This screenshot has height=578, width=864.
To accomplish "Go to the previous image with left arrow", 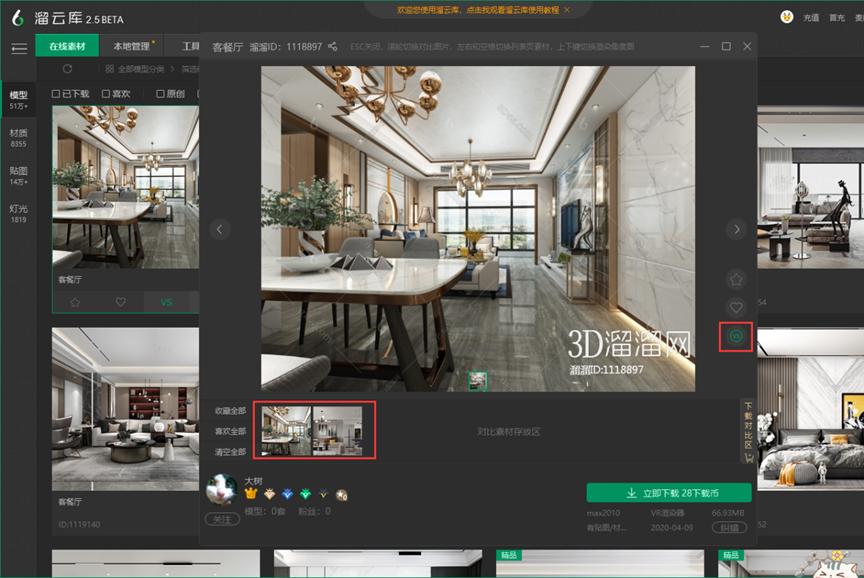I will (x=220, y=229).
